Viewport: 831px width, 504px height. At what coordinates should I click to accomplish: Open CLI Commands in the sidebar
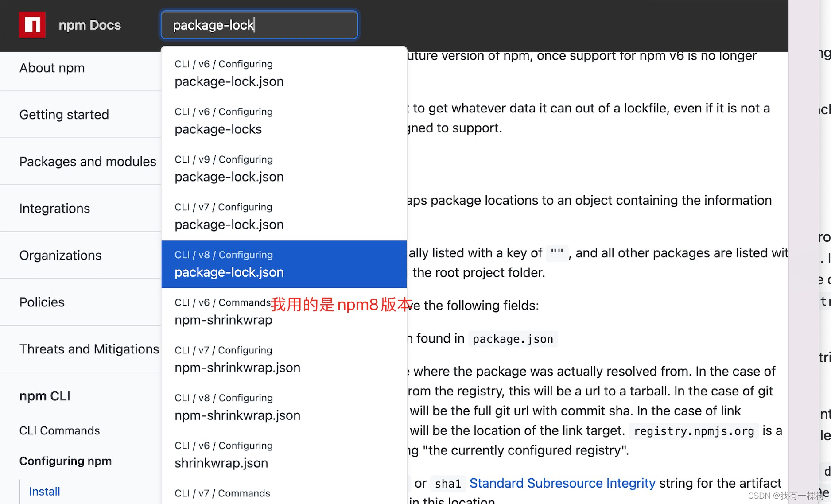click(x=59, y=430)
